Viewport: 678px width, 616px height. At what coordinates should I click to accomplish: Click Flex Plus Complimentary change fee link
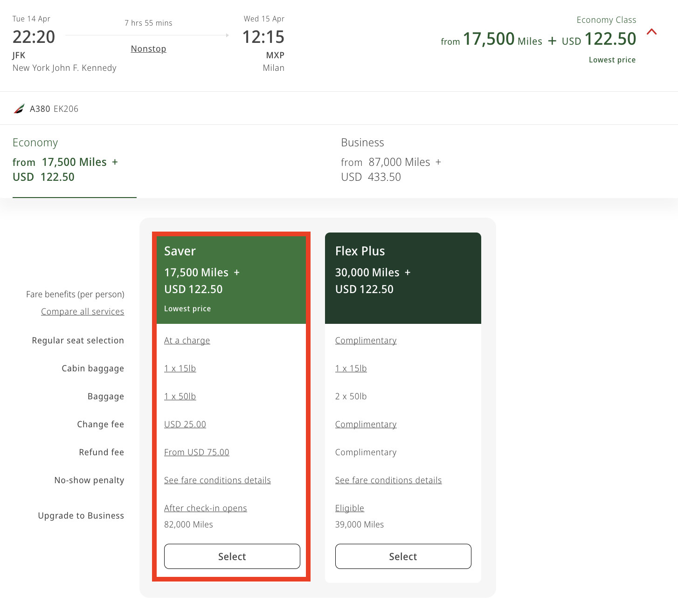coord(366,424)
